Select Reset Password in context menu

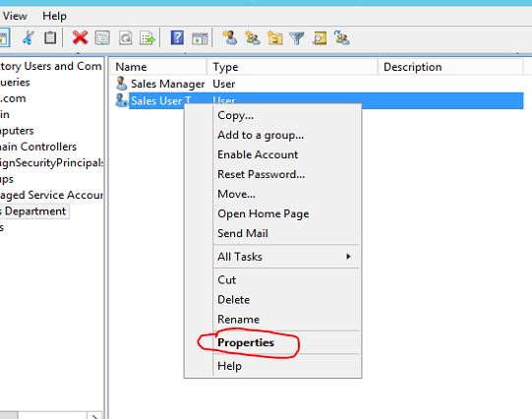click(x=261, y=174)
